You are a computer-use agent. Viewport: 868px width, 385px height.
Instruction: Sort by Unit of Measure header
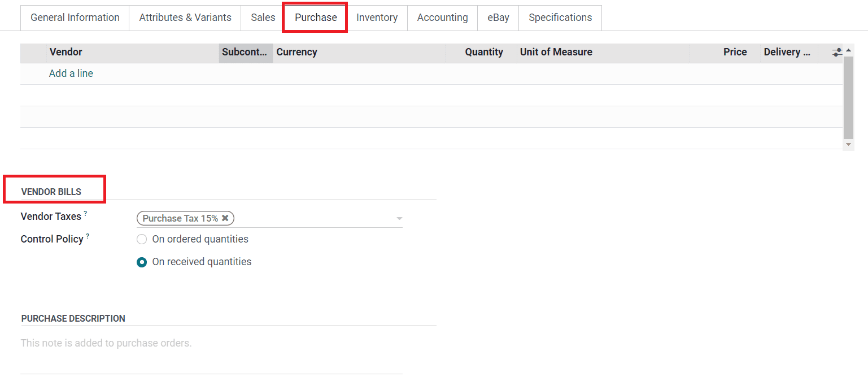[x=603, y=52]
